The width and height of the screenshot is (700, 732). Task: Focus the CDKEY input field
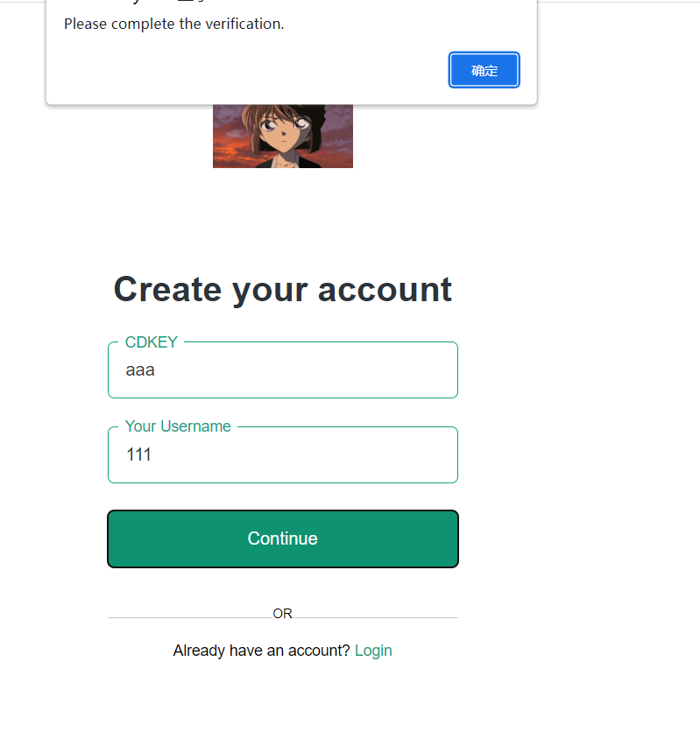282,370
